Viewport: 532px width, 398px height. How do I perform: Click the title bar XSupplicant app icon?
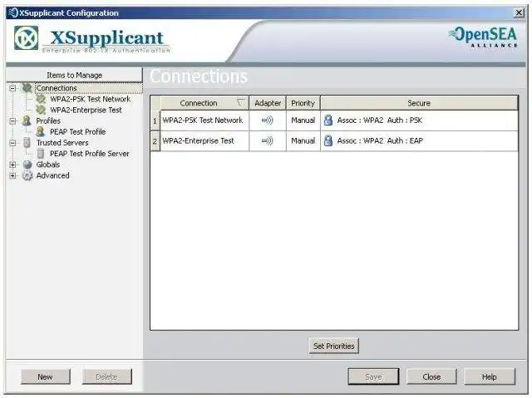coord(13,13)
